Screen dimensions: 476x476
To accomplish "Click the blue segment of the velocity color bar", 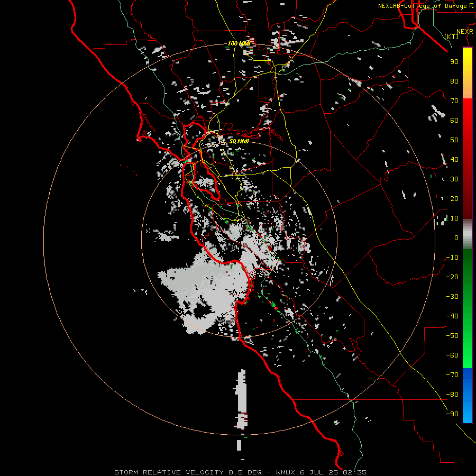I will point(467,395).
